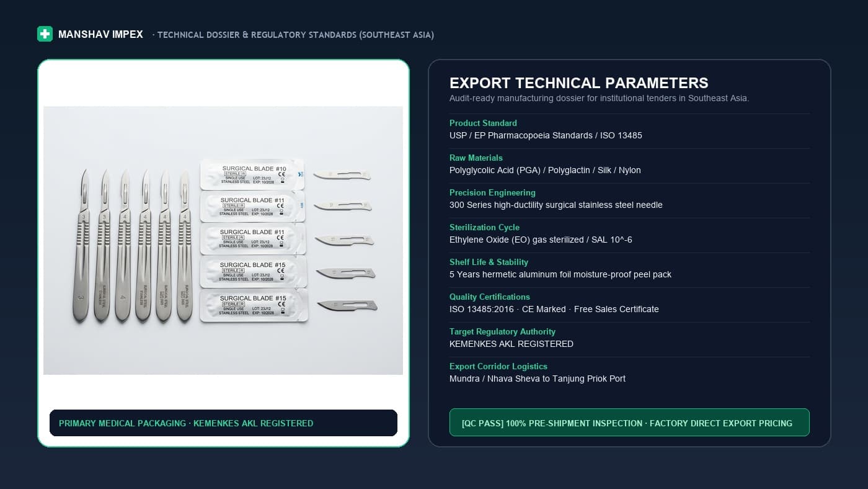The image size is (868, 489).
Task: Select the 5 Years hermetic aluminum foil text
Action: 560,274
